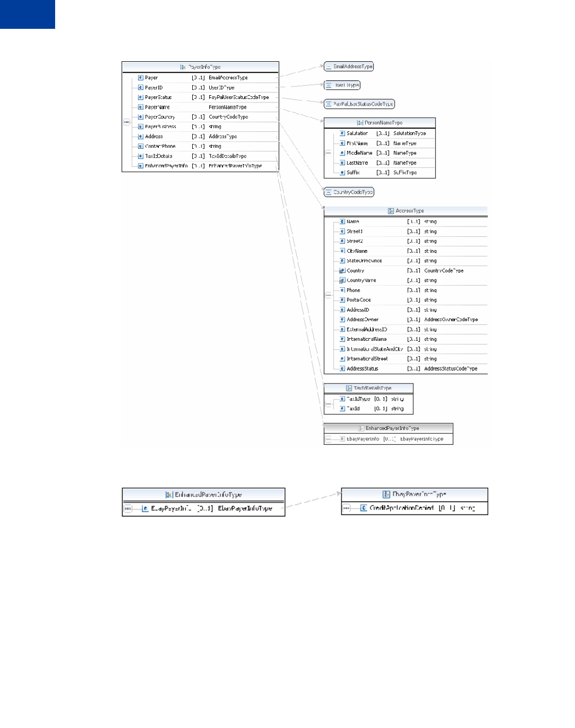
Task: Click the InternationalName row
Action: [x=410, y=339]
